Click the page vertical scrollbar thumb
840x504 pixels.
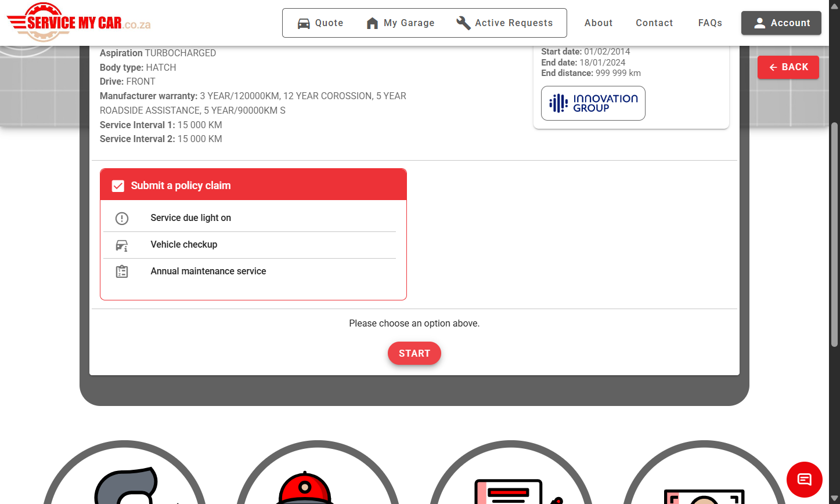(x=835, y=235)
